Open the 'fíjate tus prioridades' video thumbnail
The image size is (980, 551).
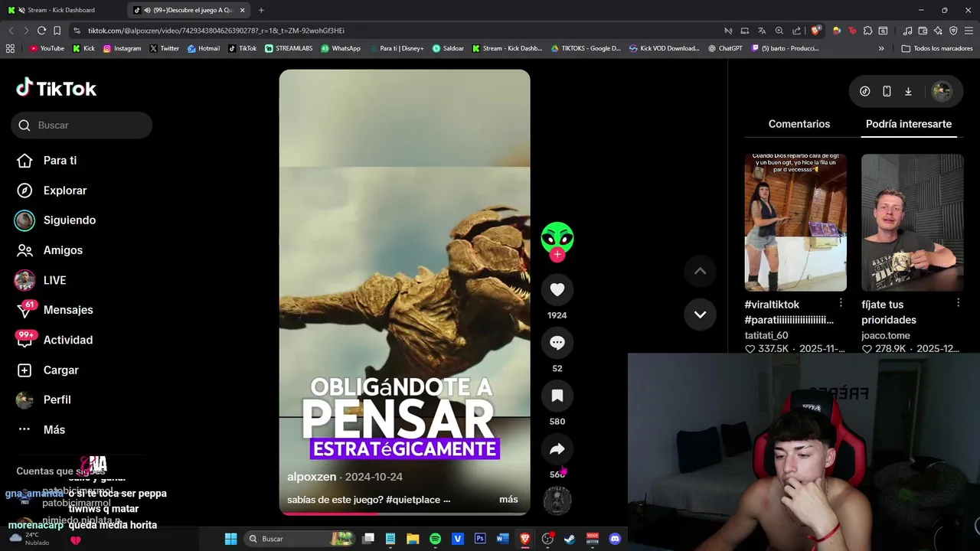(x=913, y=222)
